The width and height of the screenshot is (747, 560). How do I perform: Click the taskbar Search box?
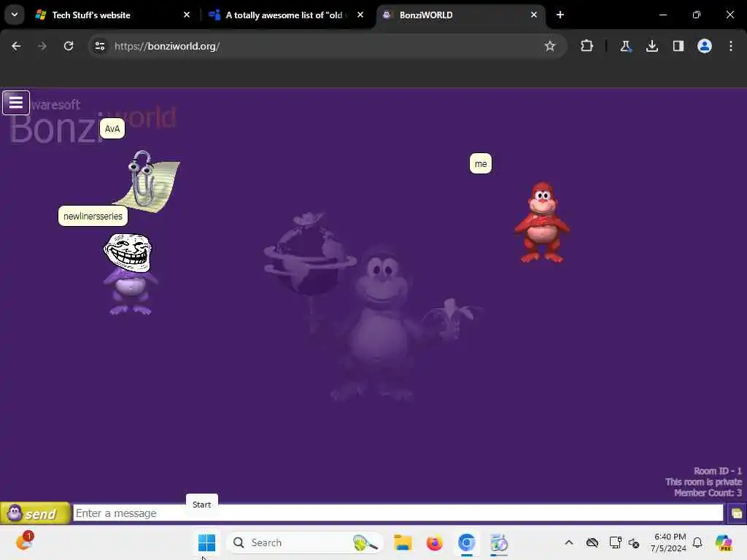coord(305,542)
